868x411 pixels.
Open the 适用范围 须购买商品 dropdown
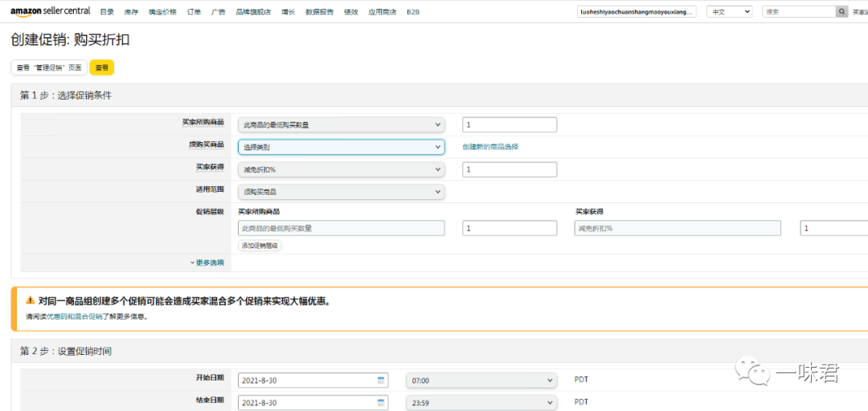point(342,192)
